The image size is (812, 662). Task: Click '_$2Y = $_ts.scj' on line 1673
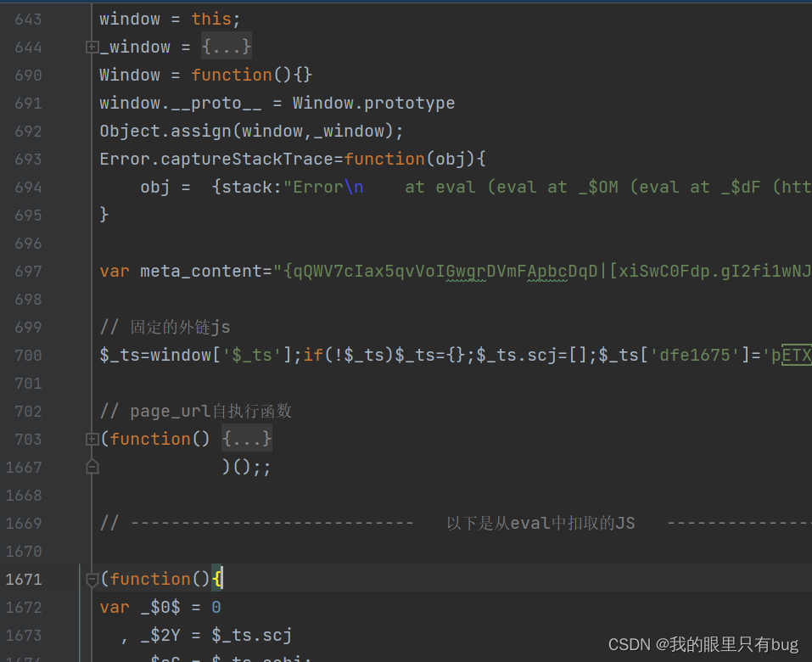click(x=216, y=635)
